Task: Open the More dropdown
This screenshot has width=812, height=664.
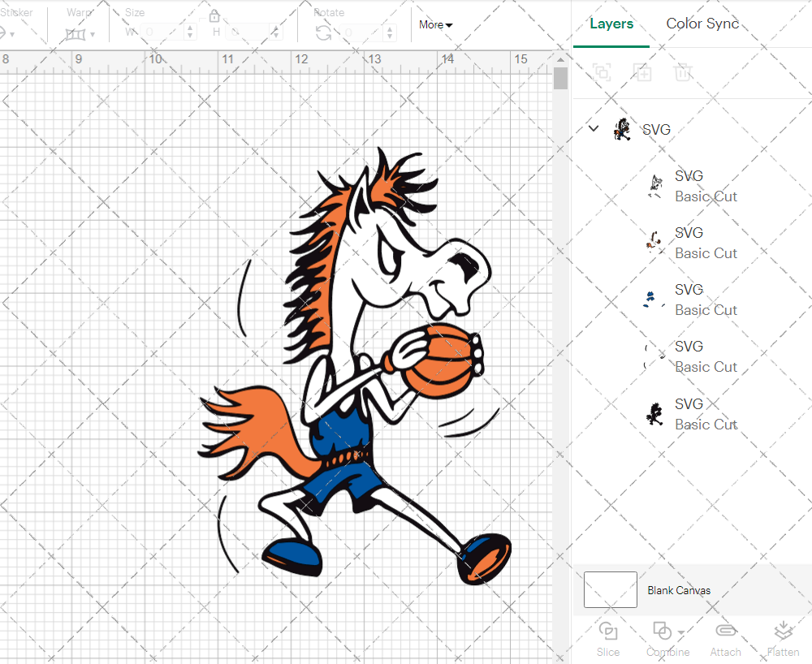Action: [435, 24]
